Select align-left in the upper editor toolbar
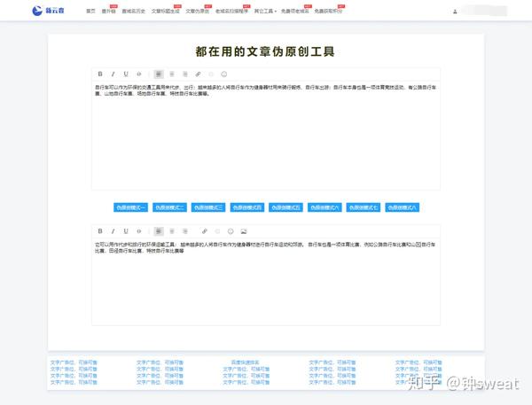The image size is (532, 405). [x=159, y=74]
